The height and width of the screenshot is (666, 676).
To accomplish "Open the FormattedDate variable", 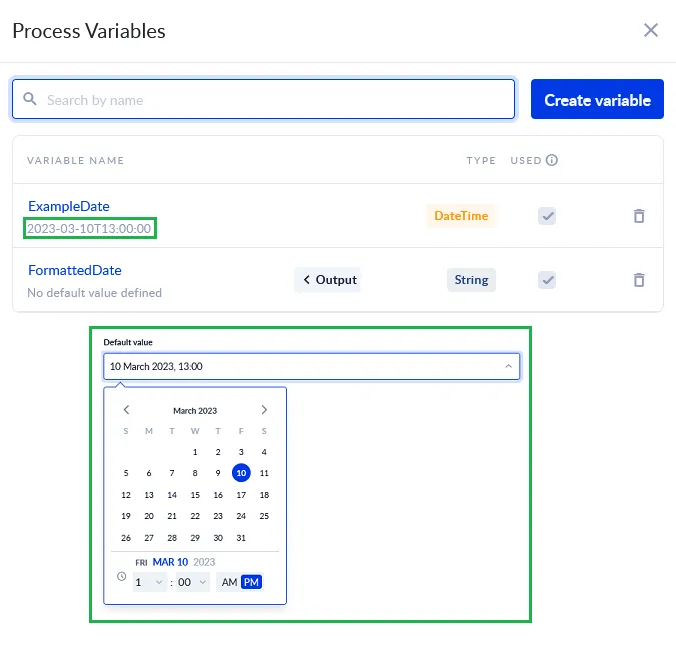I will tap(75, 270).
